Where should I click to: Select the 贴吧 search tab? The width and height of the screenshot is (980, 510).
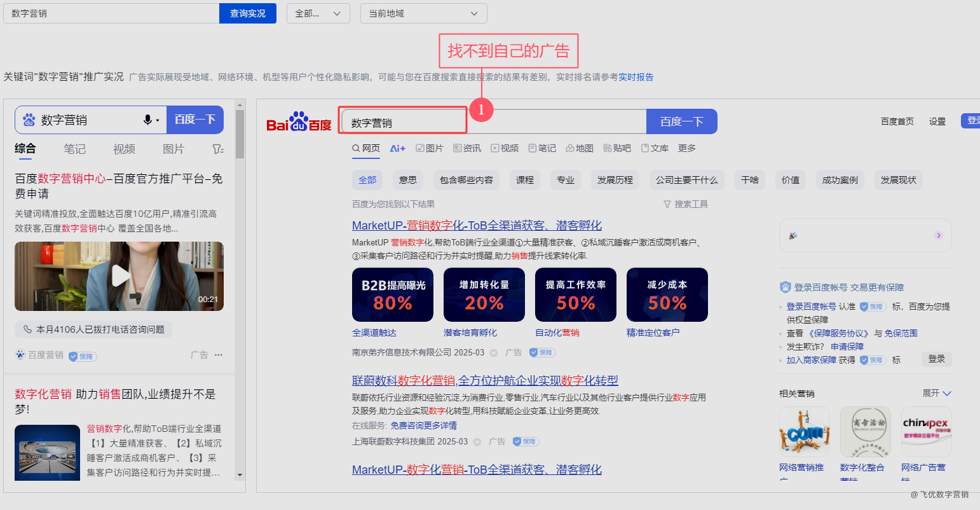[617, 148]
